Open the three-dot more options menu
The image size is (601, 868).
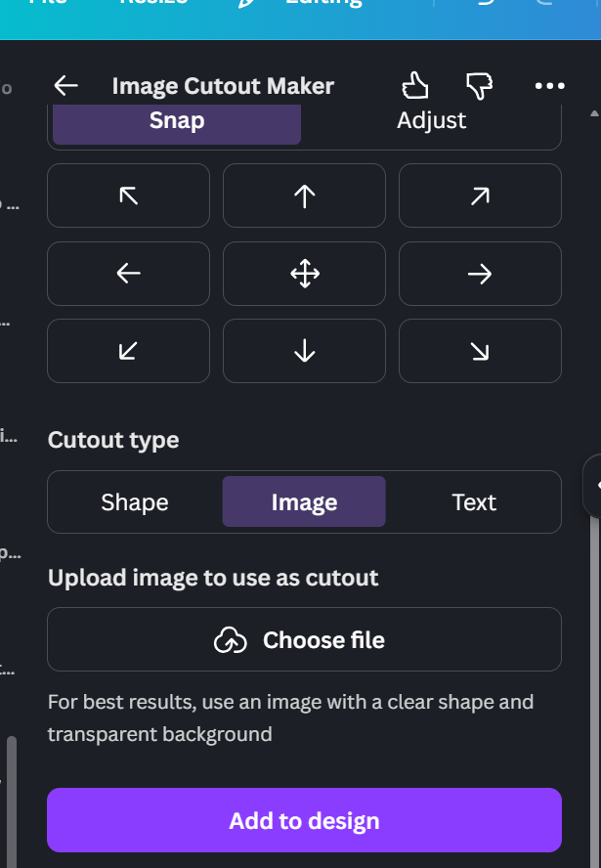point(549,86)
